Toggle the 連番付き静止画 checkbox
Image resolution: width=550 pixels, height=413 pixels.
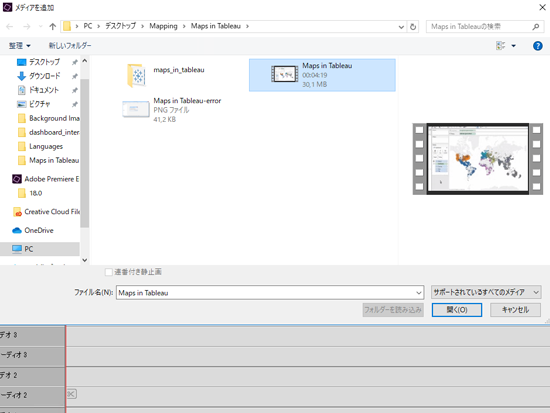109,272
